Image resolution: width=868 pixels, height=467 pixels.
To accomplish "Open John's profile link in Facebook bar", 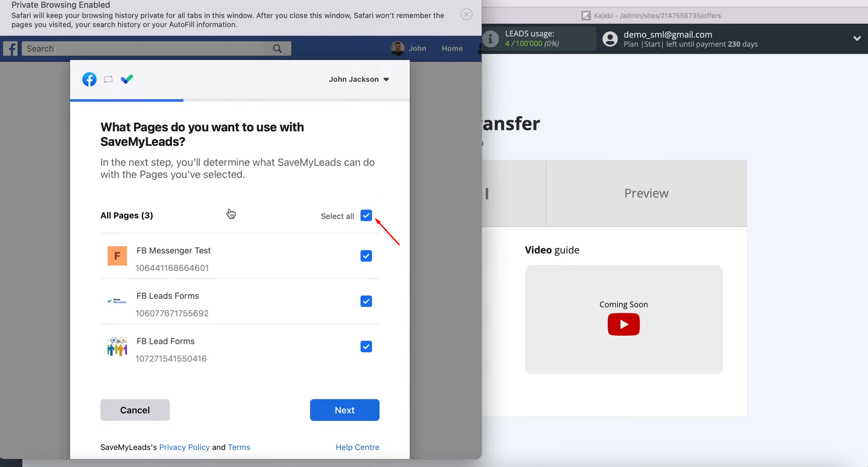I will pos(417,49).
